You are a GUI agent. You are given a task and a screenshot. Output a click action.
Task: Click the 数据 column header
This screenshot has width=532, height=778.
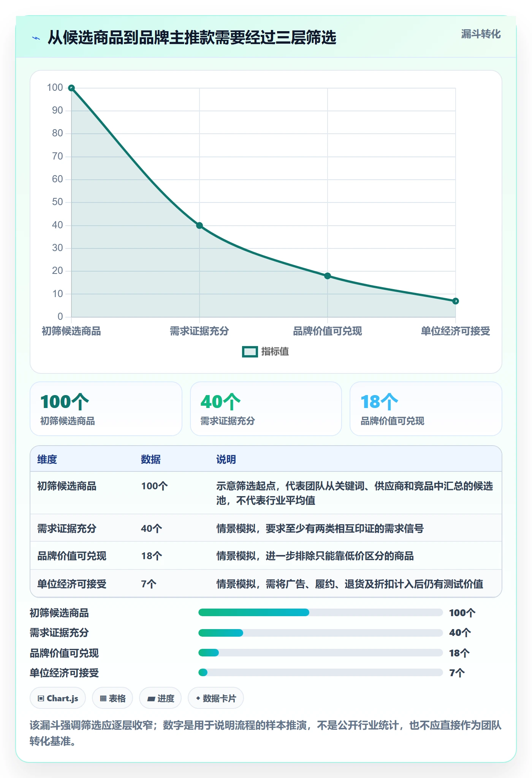click(151, 459)
